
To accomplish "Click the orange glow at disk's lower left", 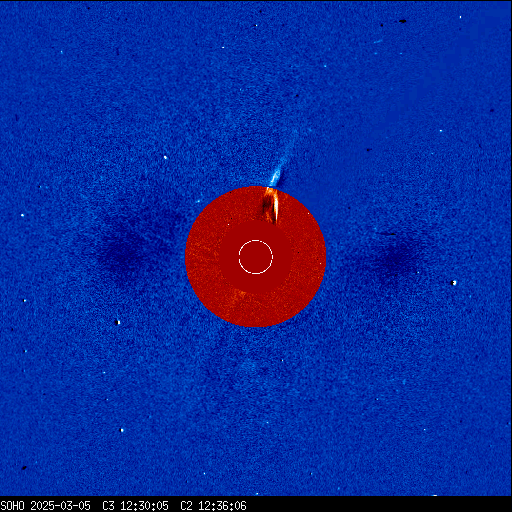I will point(238,295).
